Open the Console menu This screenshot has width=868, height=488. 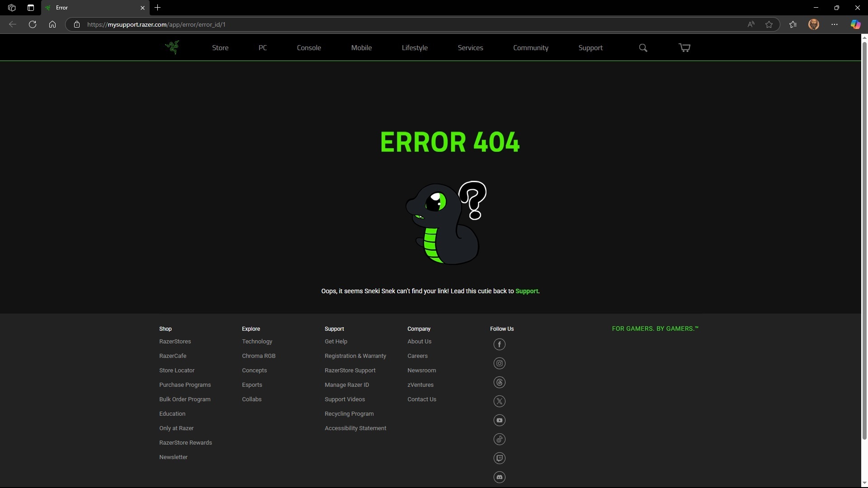pos(309,48)
